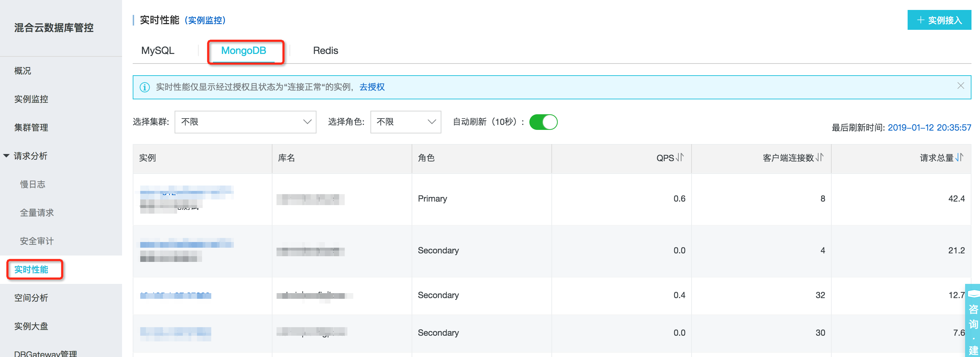Open 实例大盘 in sidebar
The width and height of the screenshot is (980, 357).
coord(31,326)
